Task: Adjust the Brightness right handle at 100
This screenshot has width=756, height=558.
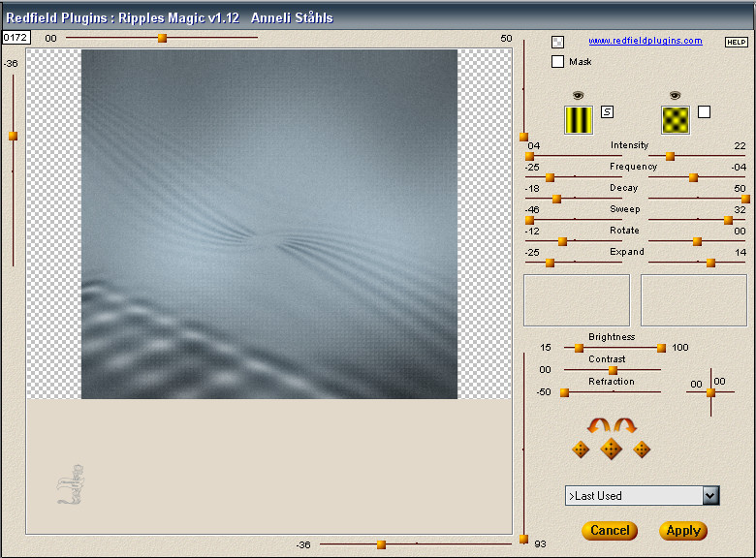Action: tap(661, 348)
